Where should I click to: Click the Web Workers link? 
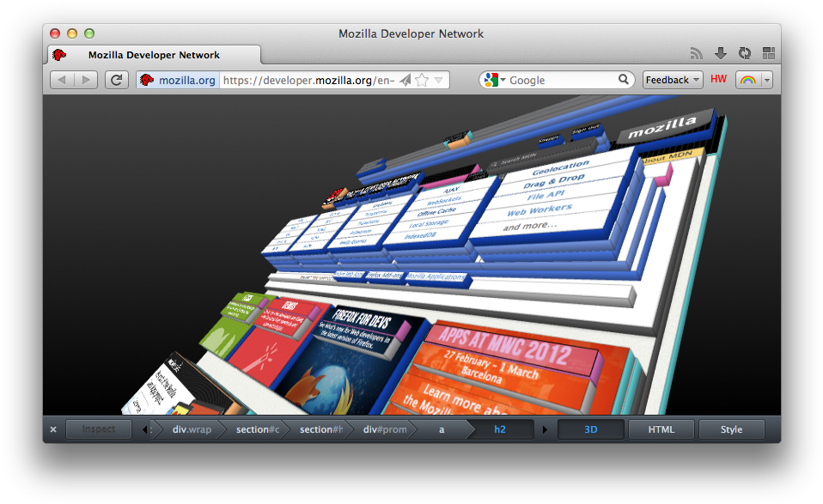click(x=539, y=209)
